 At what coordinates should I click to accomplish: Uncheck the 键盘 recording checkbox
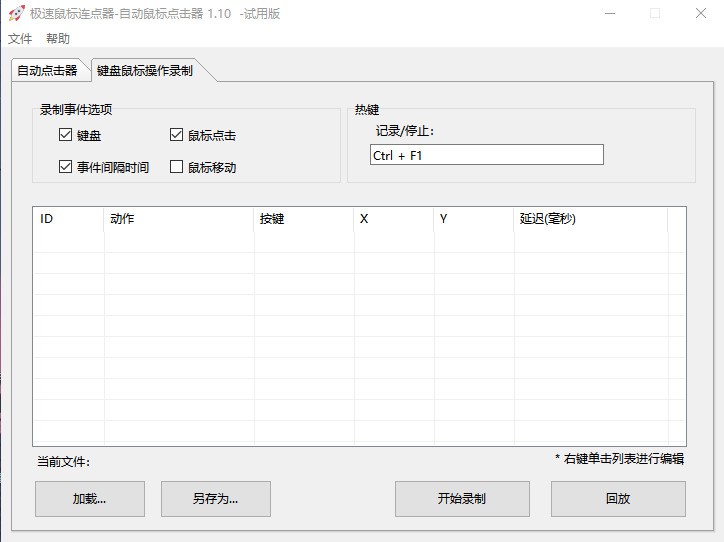pyautogui.click(x=66, y=135)
